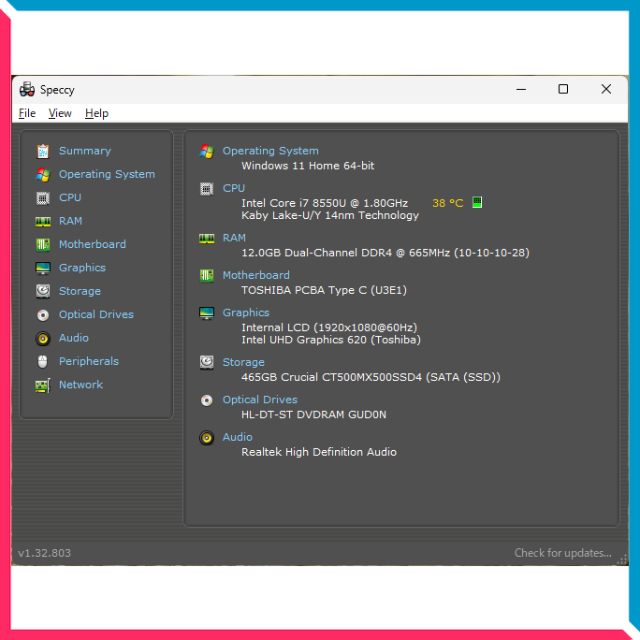Screen dimensions: 640x640
Task: Open the Summary section in sidebar
Action: pyautogui.click(x=85, y=151)
